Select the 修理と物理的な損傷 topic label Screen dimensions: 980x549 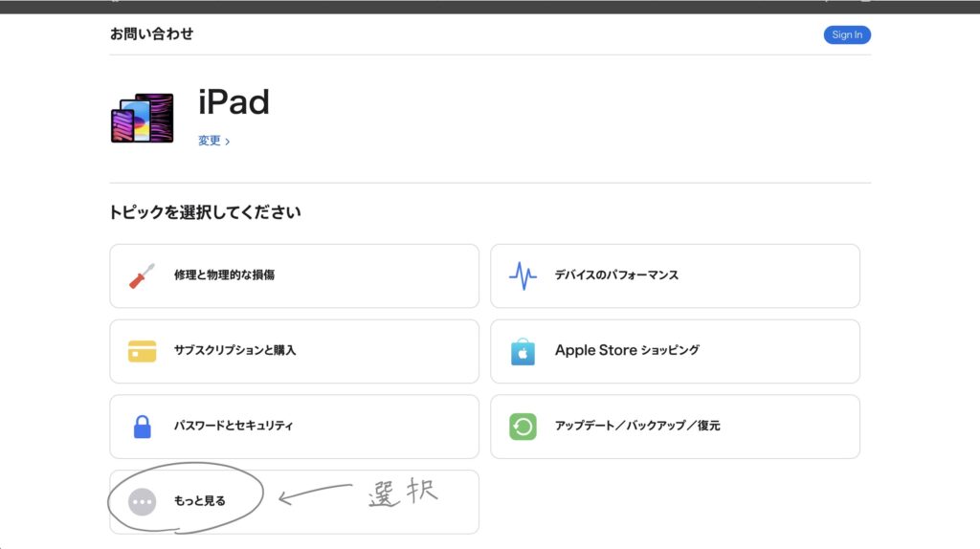[x=225, y=275]
